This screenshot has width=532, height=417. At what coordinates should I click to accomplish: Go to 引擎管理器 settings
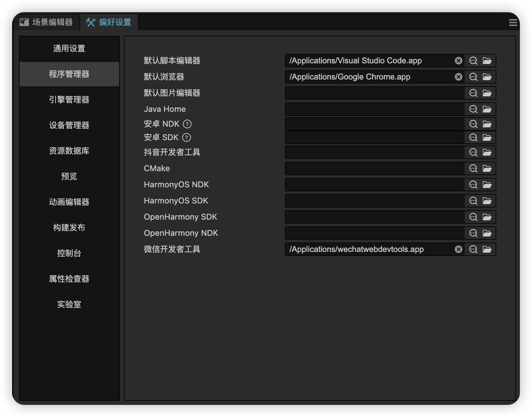[x=69, y=100]
